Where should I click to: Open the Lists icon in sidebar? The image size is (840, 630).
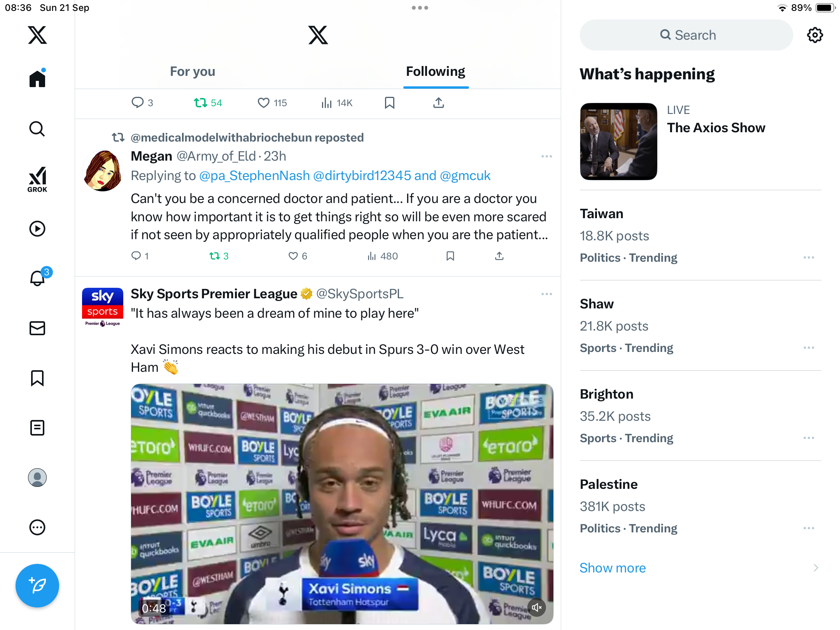37,428
